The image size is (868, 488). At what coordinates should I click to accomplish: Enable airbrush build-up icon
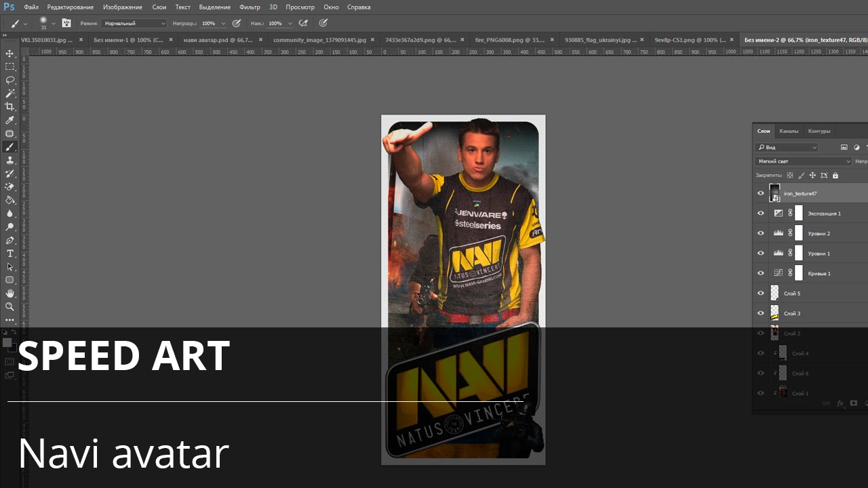pos(303,23)
